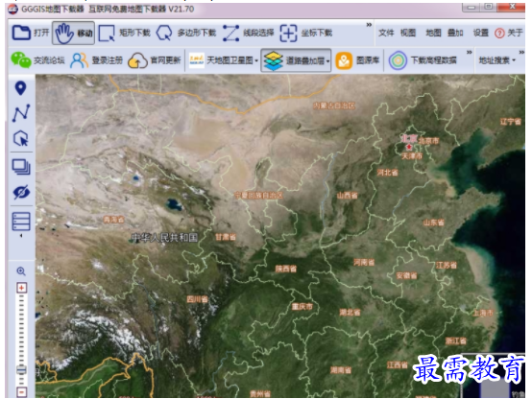Expand the first toolbar overflow chevron
The image size is (532, 399).
click(x=369, y=25)
